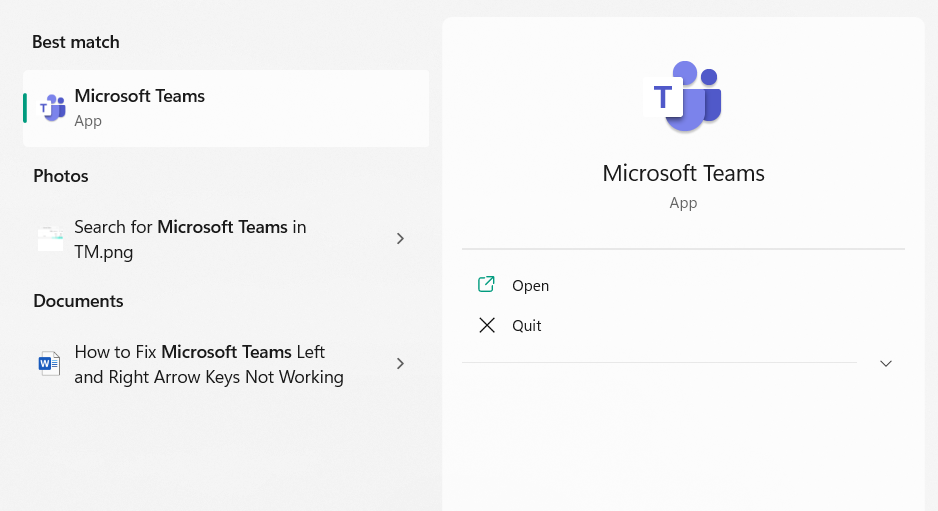Click the TM.png photo file icon
938x511 pixels.
pos(50,239)
